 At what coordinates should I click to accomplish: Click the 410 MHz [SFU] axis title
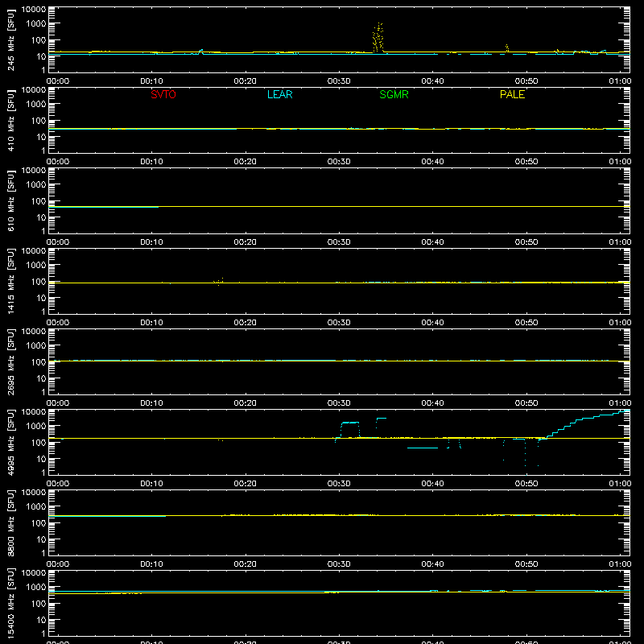click(x=10, y=120)
